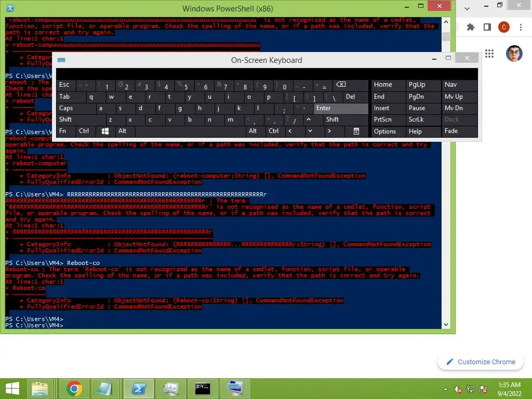Click the network tray icon
The image size is (532, 399).
[x=471, y=389]
